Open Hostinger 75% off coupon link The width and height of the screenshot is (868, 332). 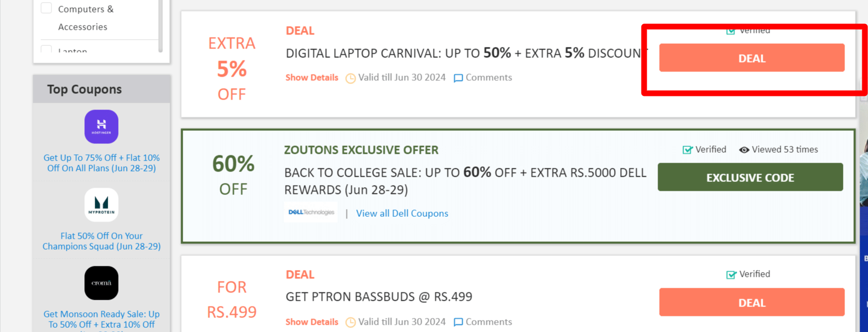pyautogui.click(x=102, y=163)
